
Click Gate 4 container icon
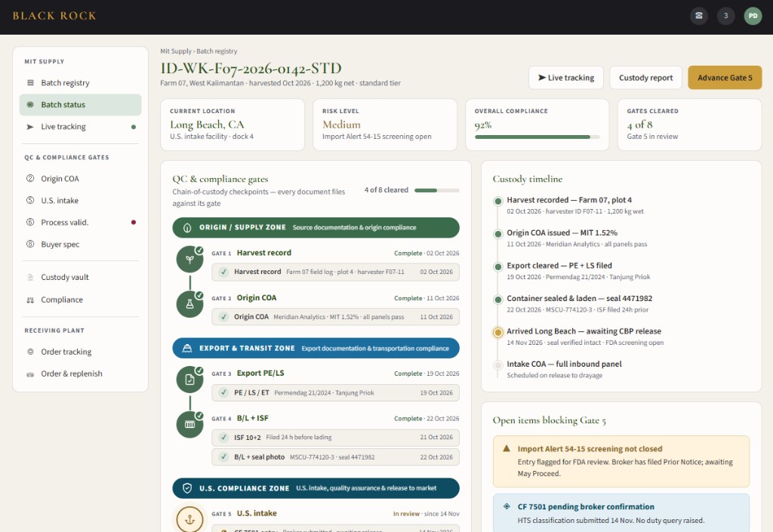point(189,424)
